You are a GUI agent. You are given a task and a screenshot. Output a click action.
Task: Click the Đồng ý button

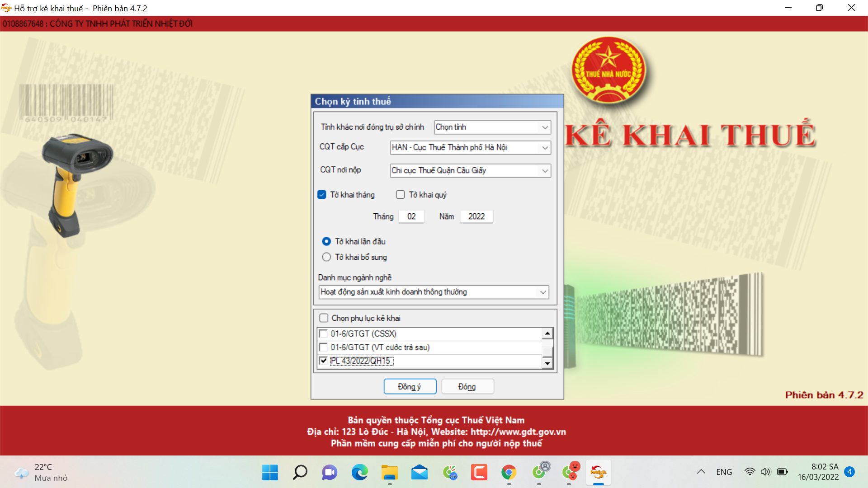pos(410,387)
